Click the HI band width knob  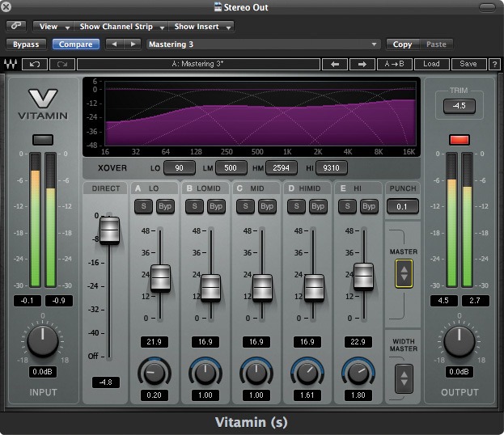358,373
